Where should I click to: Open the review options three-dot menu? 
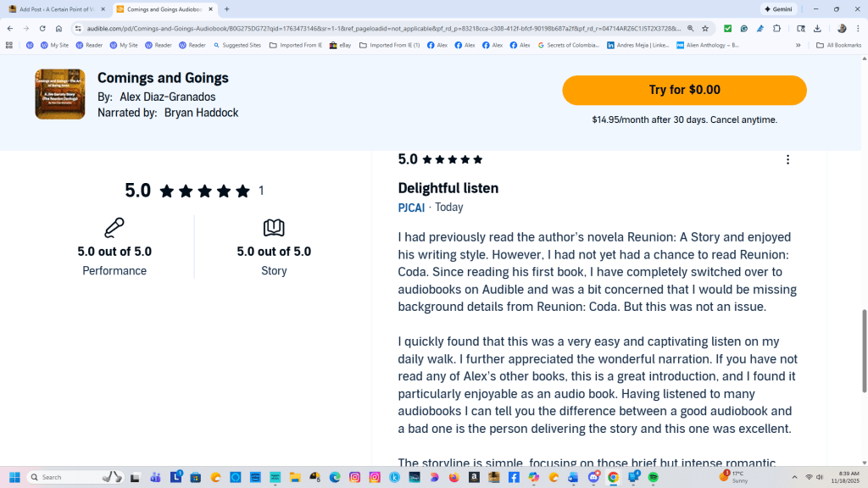787,159
